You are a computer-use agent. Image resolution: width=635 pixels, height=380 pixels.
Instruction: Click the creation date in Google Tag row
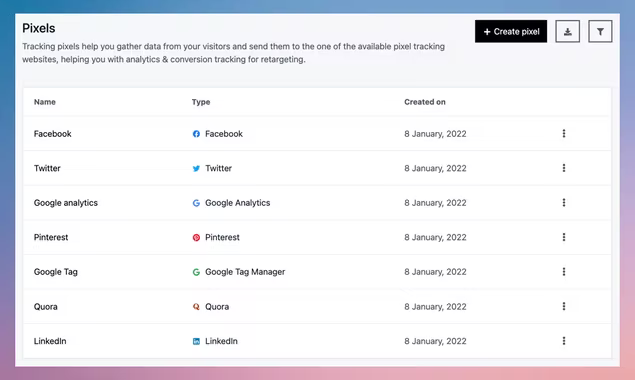coord(435,272)
